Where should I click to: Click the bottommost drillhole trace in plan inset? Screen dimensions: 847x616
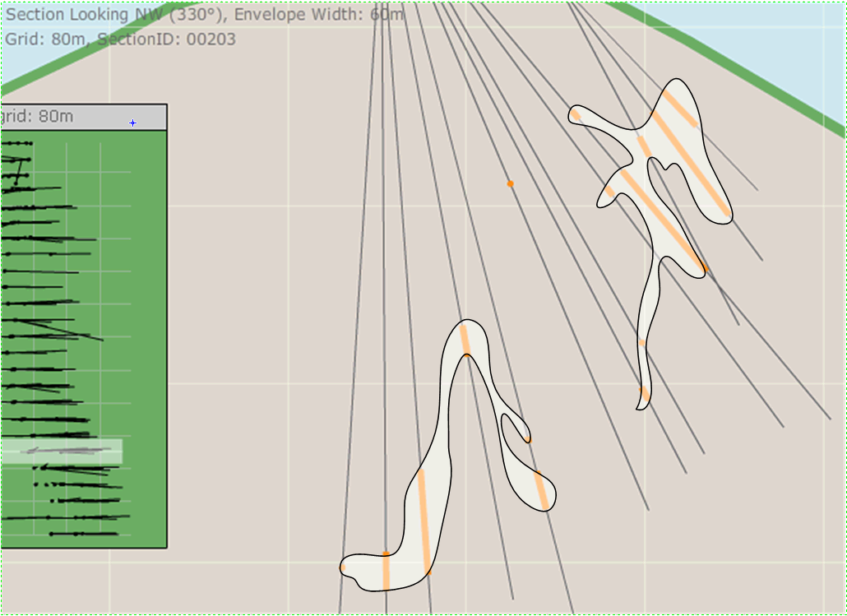click(84, 534)
